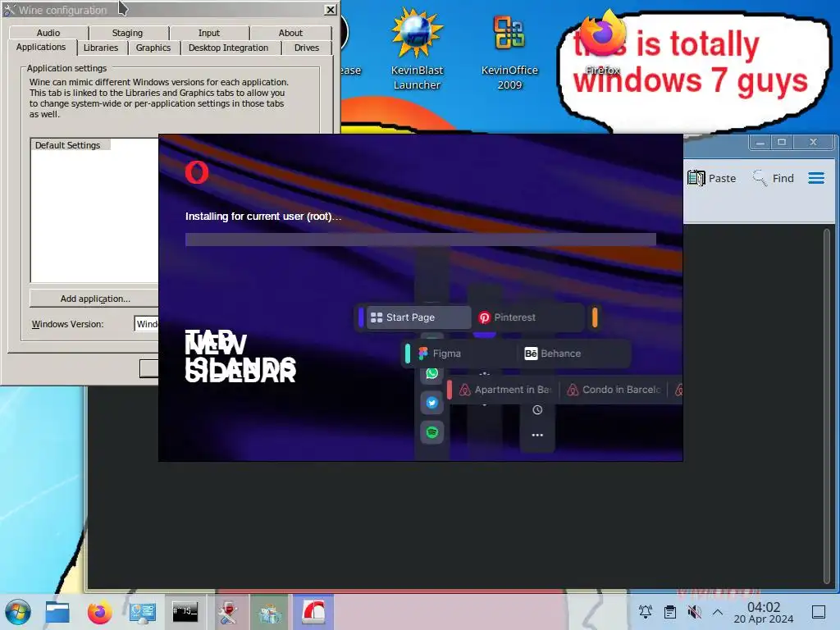The height and width of the screenshot is (630, 840).
Task: Open the Start menu orb
Action: coord(18,612)
